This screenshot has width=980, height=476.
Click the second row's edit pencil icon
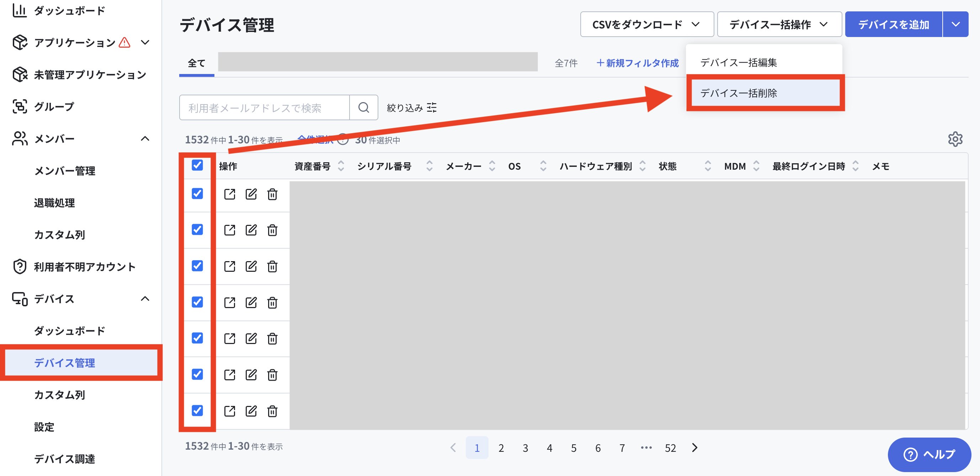(251, 230)
